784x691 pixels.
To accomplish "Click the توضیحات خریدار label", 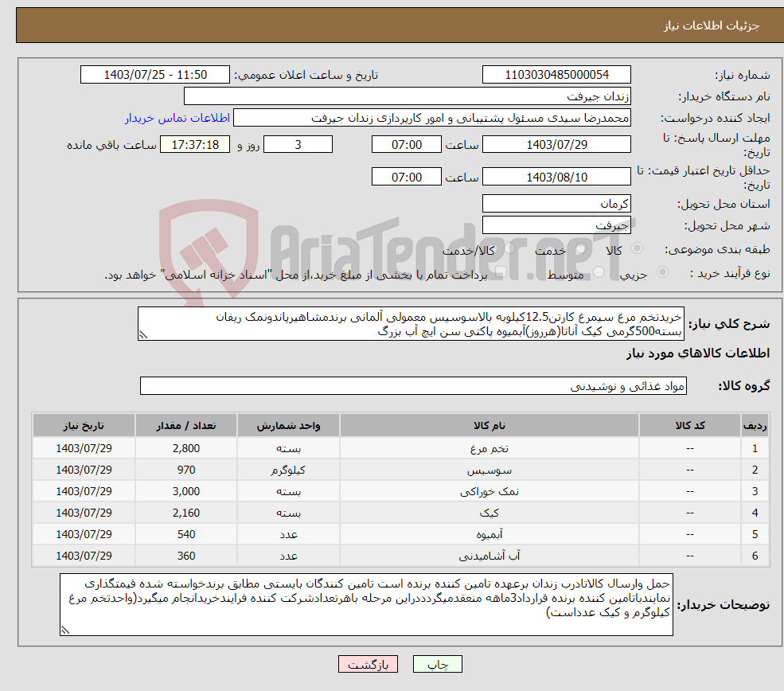I will click(724, 605).
